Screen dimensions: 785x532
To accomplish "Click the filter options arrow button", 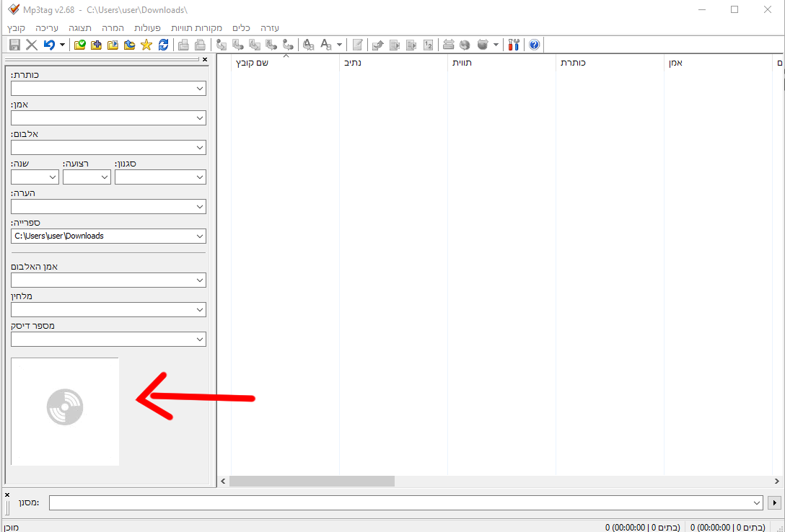I will 775,502.
